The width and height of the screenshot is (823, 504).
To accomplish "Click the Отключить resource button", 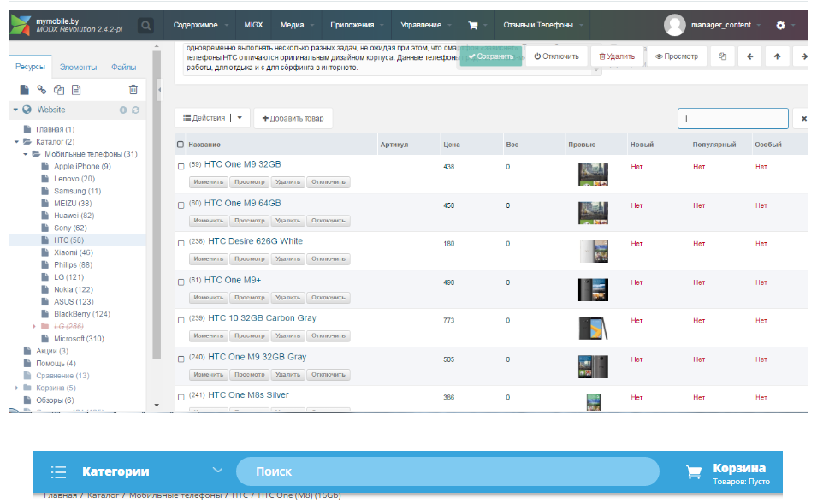I will click(x=556, y=56).
